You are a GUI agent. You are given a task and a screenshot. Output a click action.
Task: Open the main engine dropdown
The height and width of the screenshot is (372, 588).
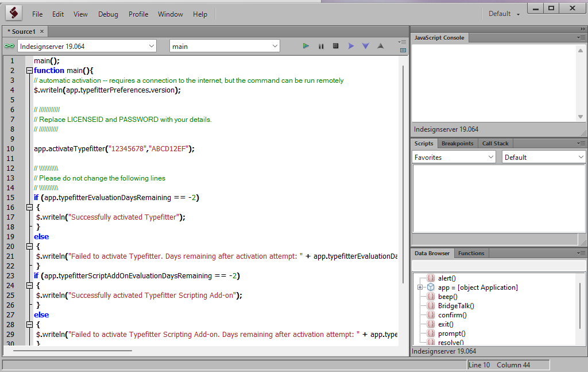pos(225,46)
